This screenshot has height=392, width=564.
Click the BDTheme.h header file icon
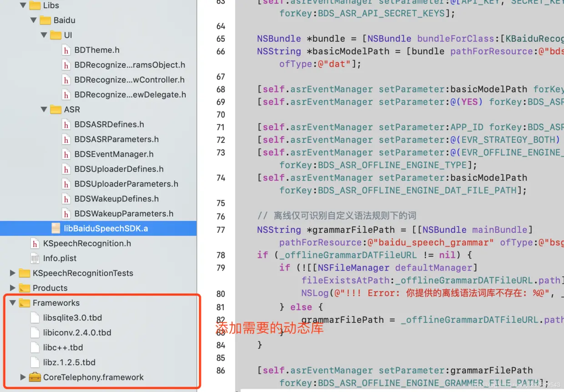click(x=66, y=50)
